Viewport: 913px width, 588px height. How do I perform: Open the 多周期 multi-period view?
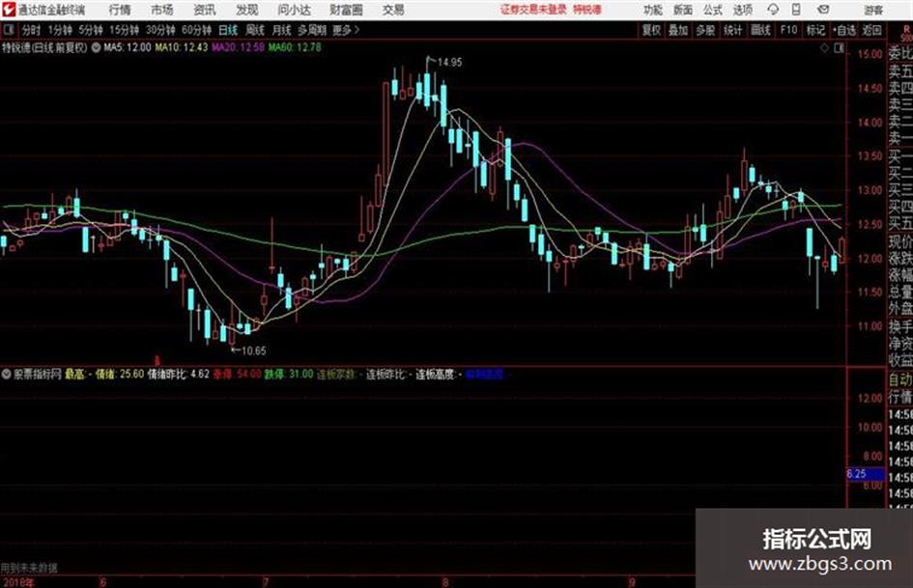[312, 30]
